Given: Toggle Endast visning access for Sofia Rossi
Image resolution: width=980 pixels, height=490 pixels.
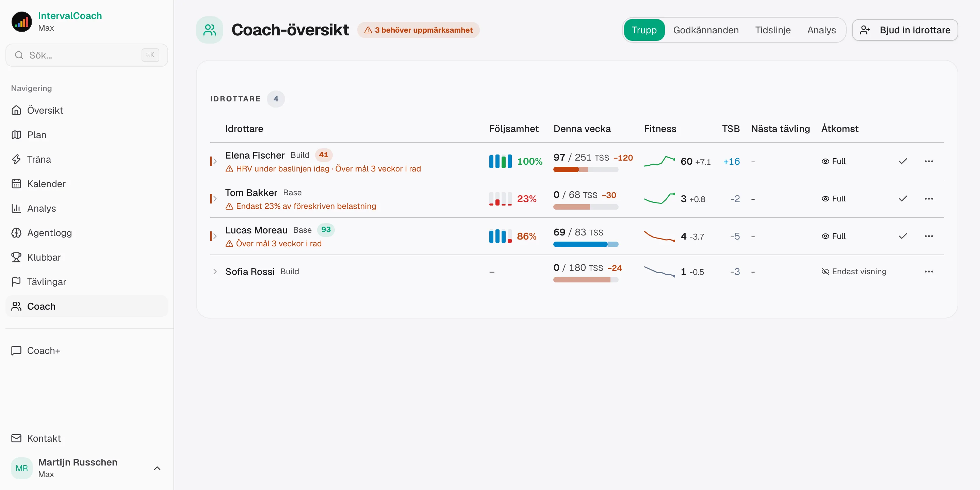Looking at the screenshot, I should coord(854,272).
